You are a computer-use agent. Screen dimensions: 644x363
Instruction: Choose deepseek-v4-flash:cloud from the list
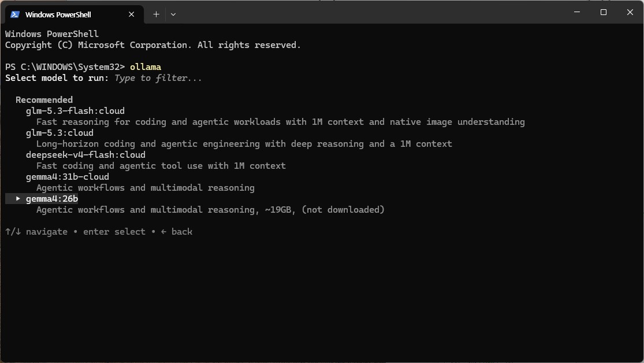tap(85, 155)
